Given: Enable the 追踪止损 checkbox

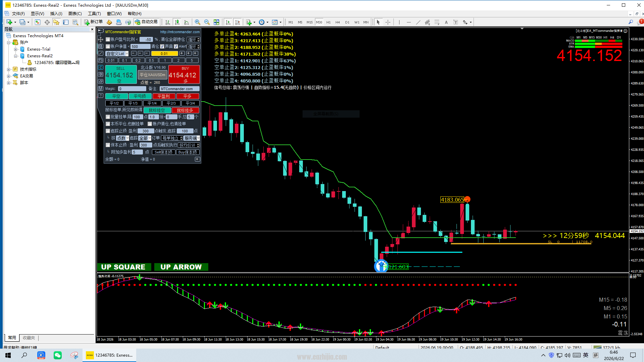Looking at the screenshot, I should click(x=108, y=131).
